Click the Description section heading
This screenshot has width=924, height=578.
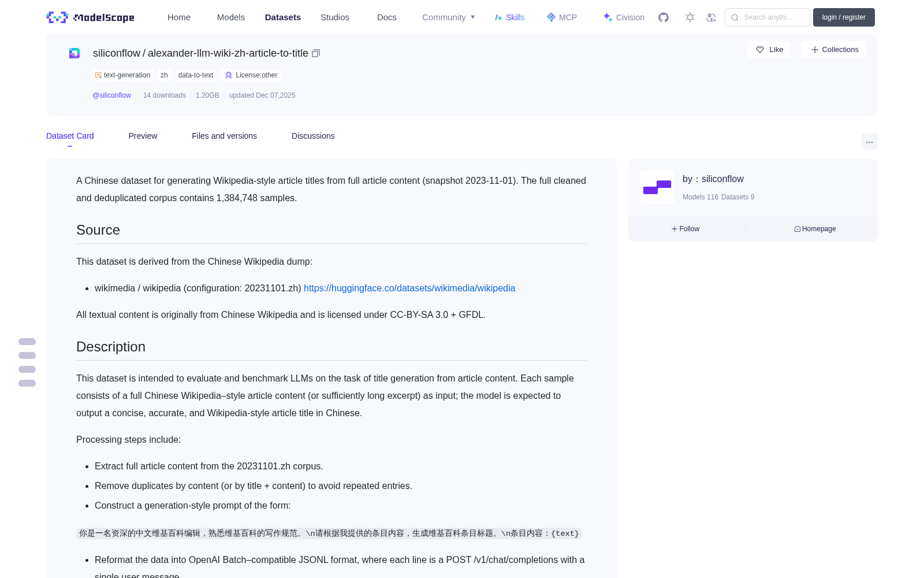point(111,347)
